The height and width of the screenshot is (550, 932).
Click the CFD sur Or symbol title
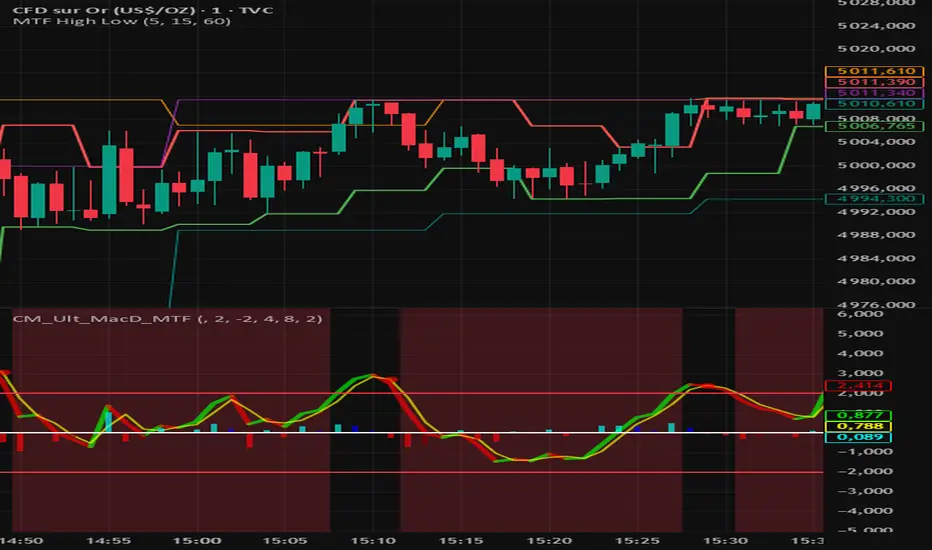pos(143,10)
